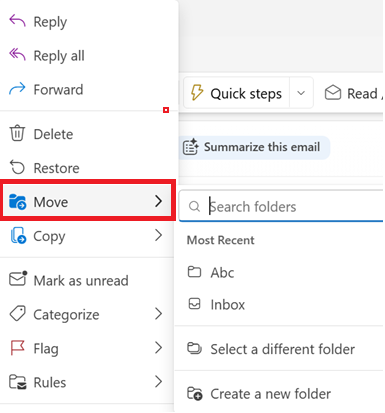Click the Forward arrow icon
The height and width of the screenshot is (413, 385).
coord(17,89)
